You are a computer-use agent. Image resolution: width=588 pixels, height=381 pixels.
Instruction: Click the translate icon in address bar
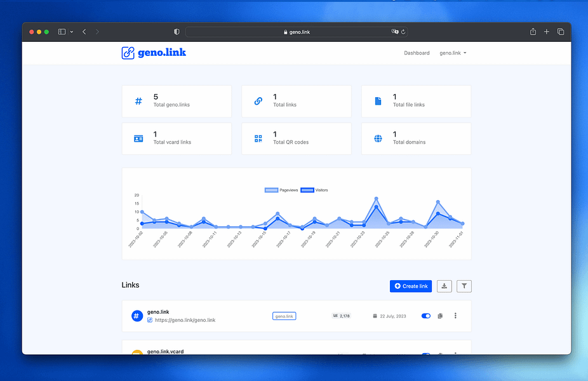click(x=395, y=32)
